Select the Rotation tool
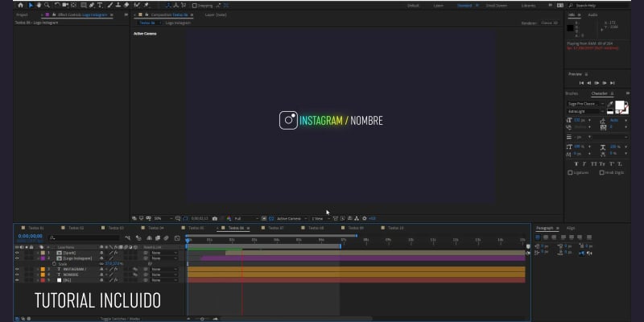This screenshot has width=644, height=322. [57, 6]
